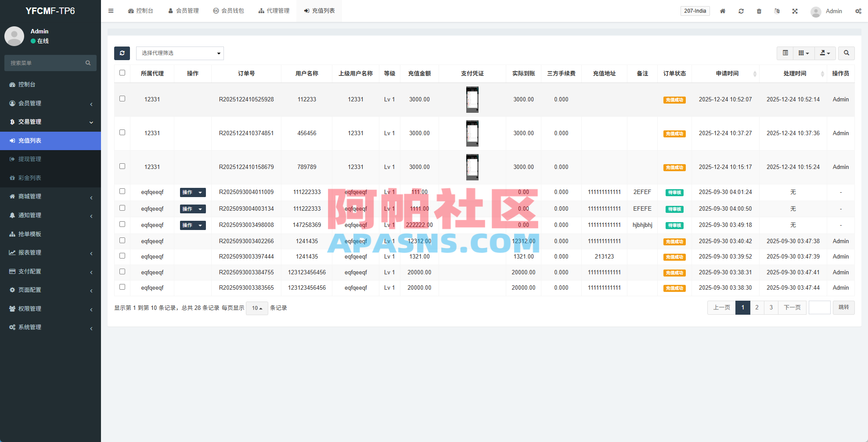Image resolution: width=868 pixels, height=442 pixels.
Task: Open the settings gears icon at top right
Action: coord(858,11)
